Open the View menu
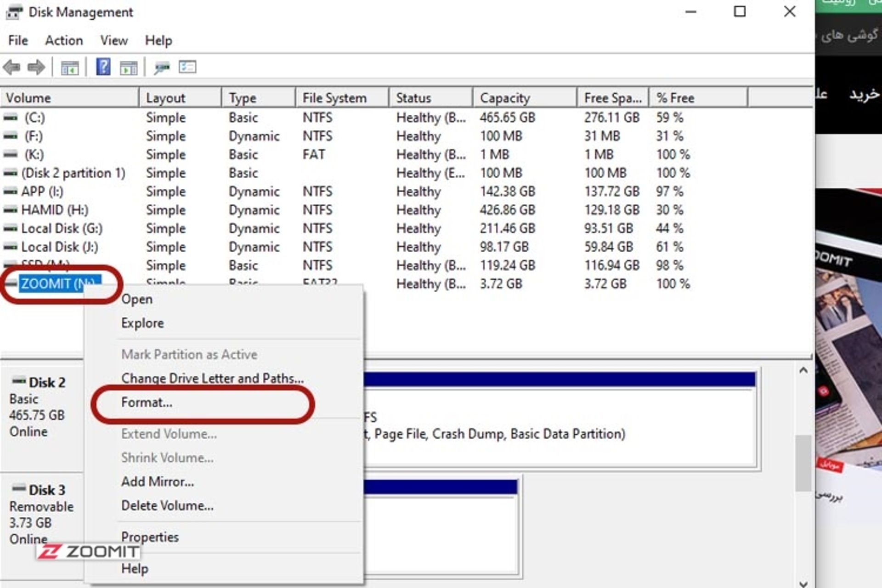Image resolution: width=882 pixels, height=588 pixels. [x=114, y=40]
